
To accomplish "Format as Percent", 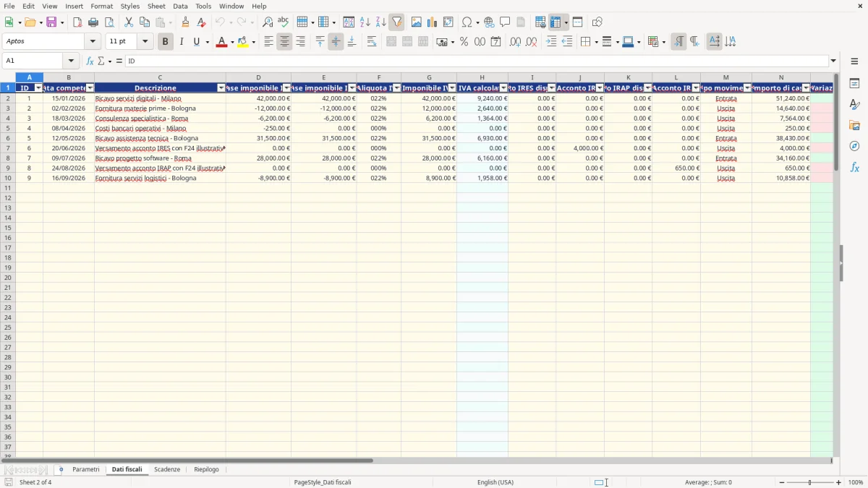I will [464, 42].
